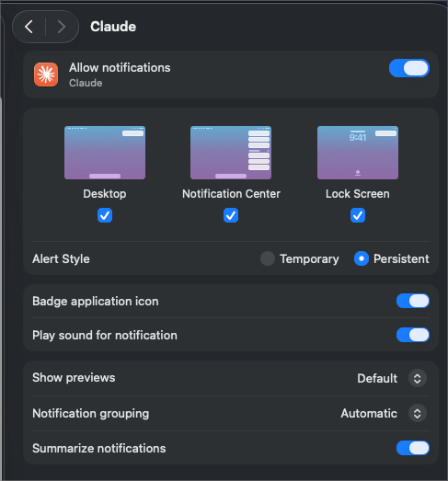Click the Play sound for notification label
Screen dimensions: 448x481
[x=105, y=335]
